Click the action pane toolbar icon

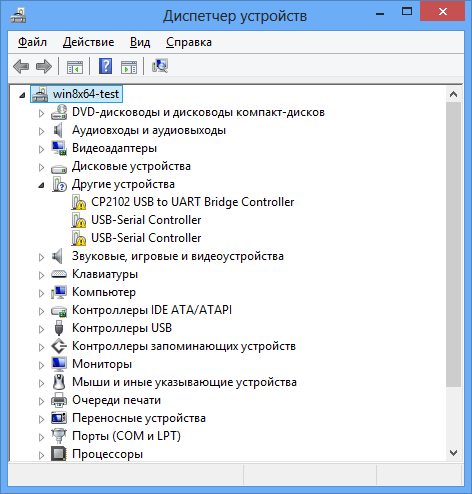[129, 67]
